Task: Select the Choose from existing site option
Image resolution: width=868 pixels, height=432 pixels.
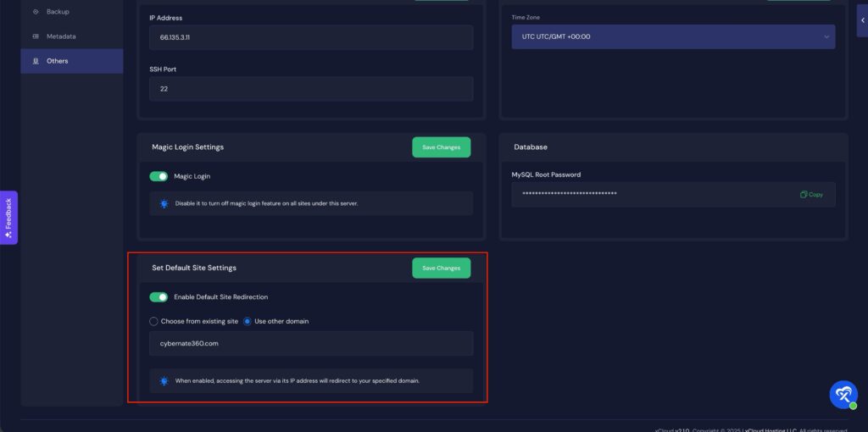Action: tap(153, 322)
